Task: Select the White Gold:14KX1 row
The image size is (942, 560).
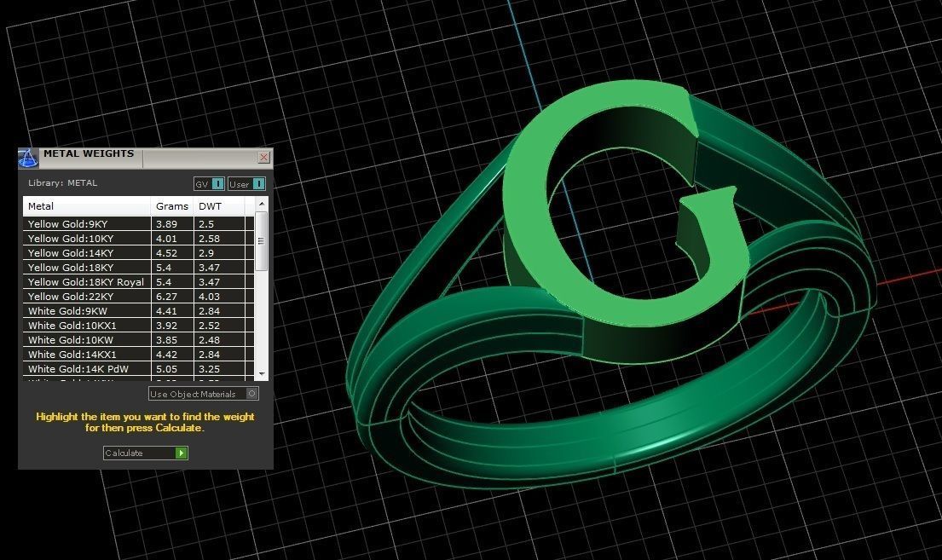Action: pos(139,354)
